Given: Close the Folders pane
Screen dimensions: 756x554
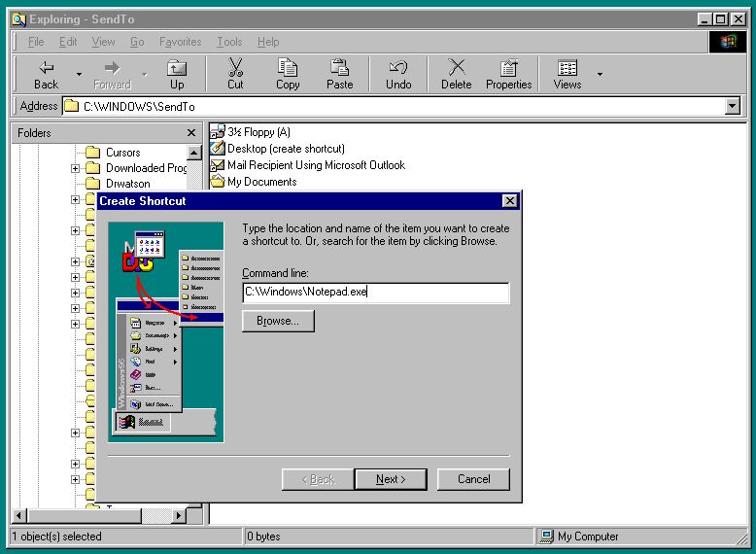Looking at the screenshot, I should tap(191, 132).
